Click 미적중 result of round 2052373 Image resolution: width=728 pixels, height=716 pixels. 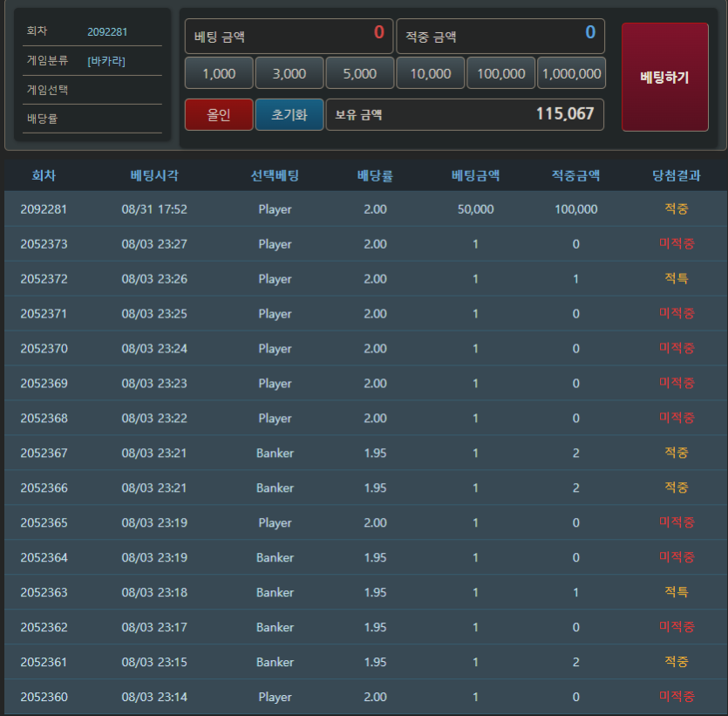(677, 244)
